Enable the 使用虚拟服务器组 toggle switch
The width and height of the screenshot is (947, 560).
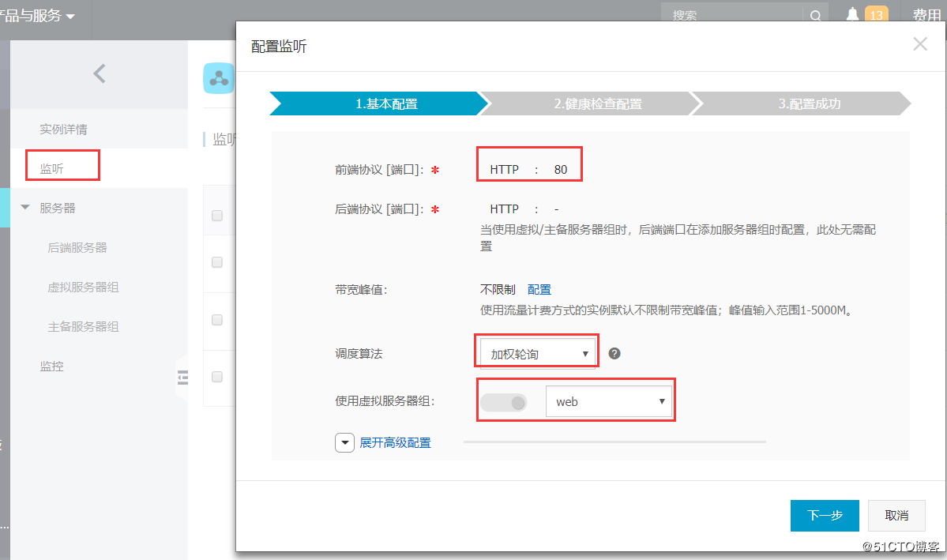click(504, 402)
